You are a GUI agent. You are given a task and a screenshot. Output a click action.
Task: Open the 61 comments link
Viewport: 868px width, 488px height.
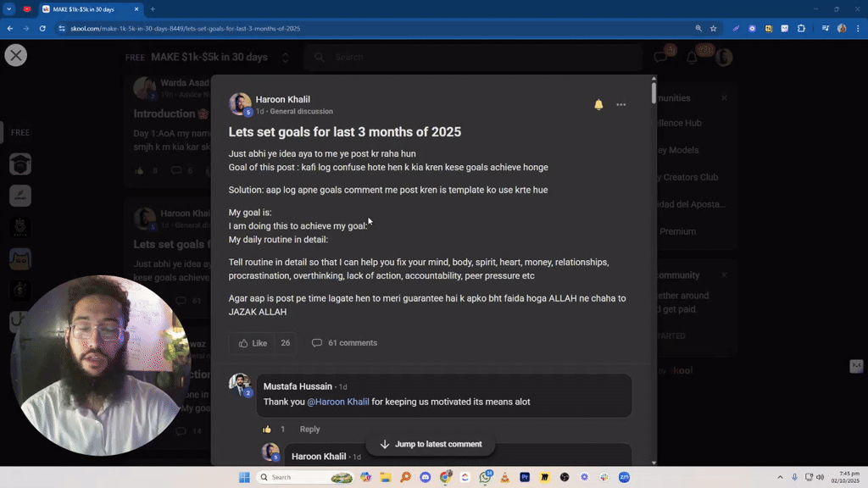344,343
